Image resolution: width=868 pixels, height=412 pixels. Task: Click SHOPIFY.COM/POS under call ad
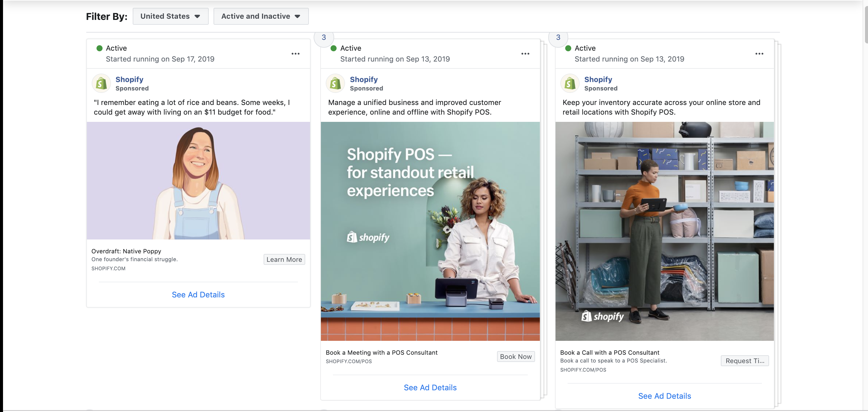(583, 369)
